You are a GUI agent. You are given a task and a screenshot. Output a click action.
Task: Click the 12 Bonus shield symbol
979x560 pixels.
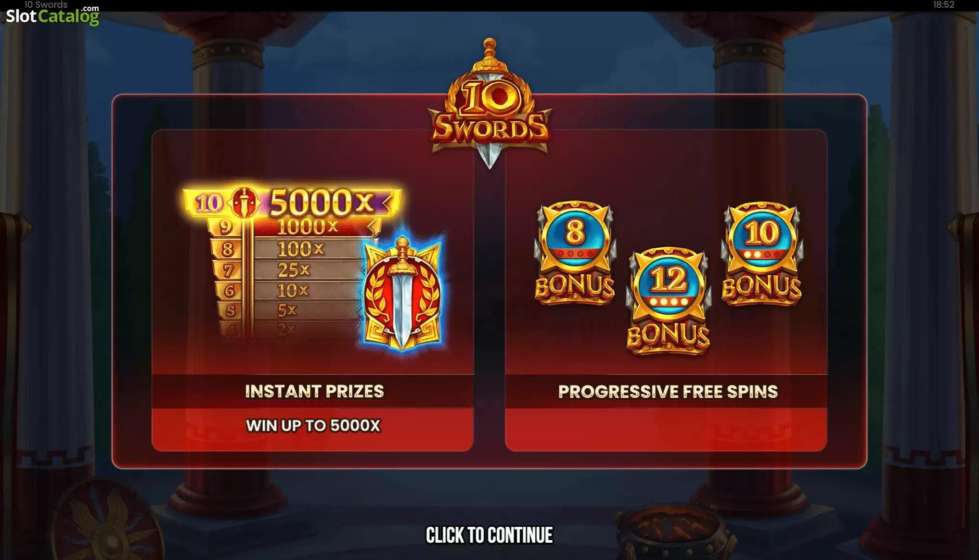tap(668, 301)
